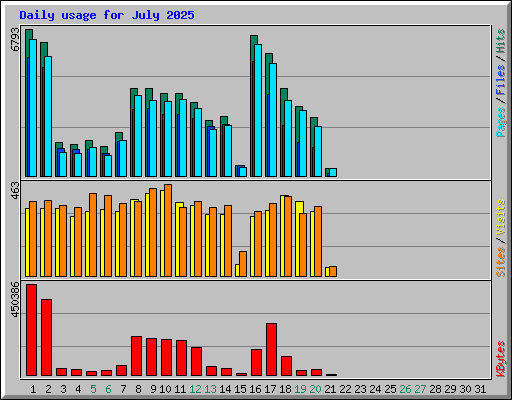The width and height of the screenshot is (512, 400).
Task: Click the small cyan pages bar for day 15
Action: pyautogui.click(x=243, y=172)
